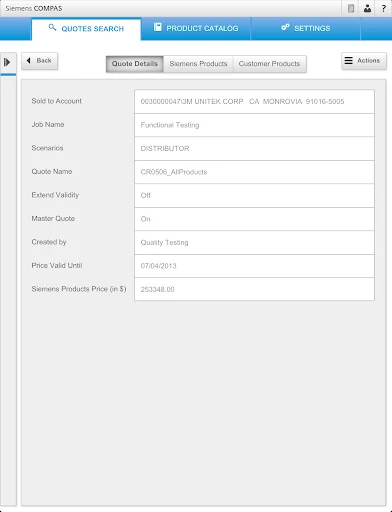Toggle the Master Quote On field
Viewport: 392px width, 512px height.
point(254,219)
